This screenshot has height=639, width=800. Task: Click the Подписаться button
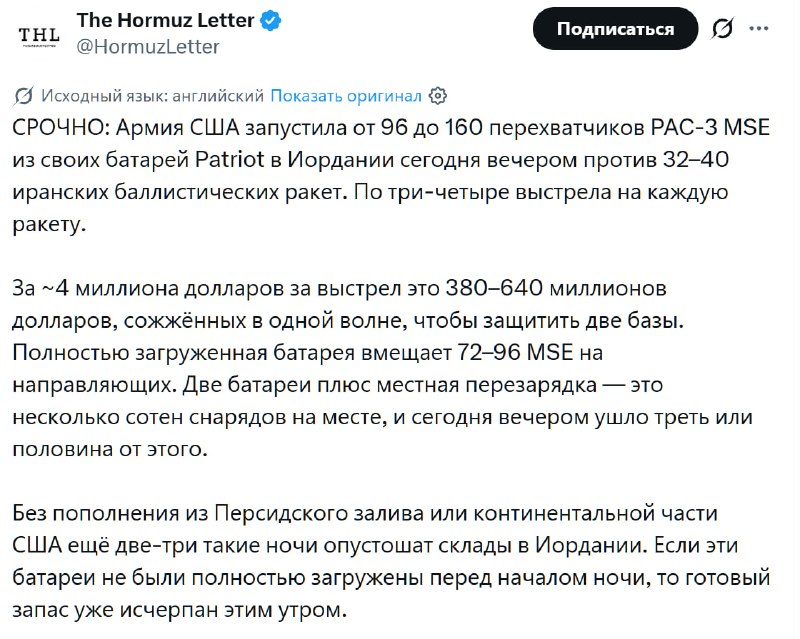[615, 29]
